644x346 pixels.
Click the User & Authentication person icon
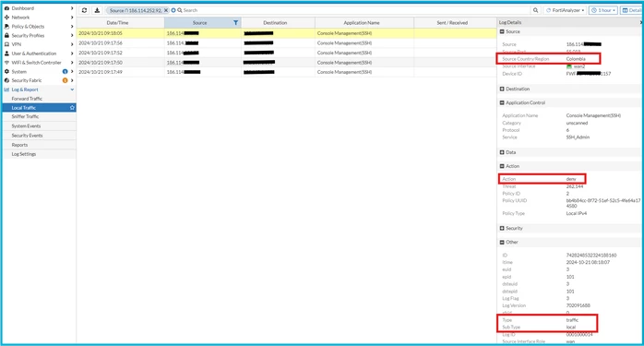tap(6, 54)
